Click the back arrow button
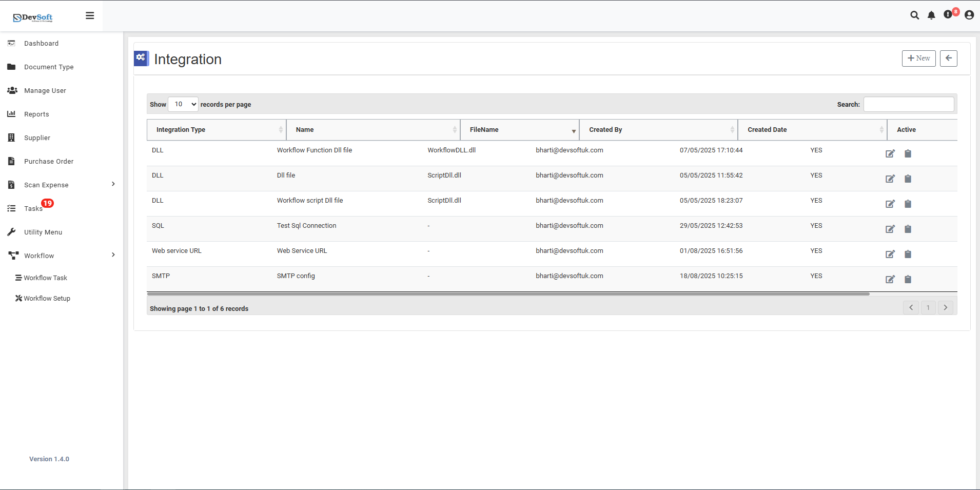The image size is (980, 490). click(948, 58)
